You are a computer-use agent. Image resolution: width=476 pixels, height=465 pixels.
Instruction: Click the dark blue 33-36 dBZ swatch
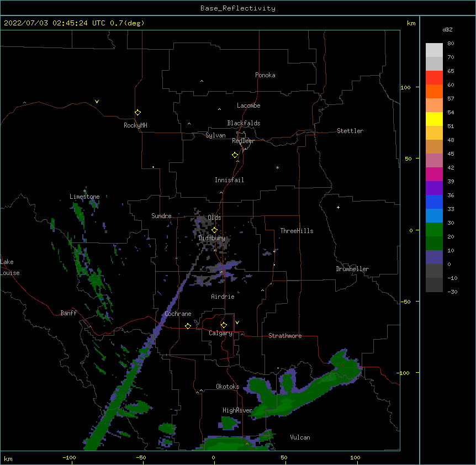pyautogui.click(x=434, y=202)
